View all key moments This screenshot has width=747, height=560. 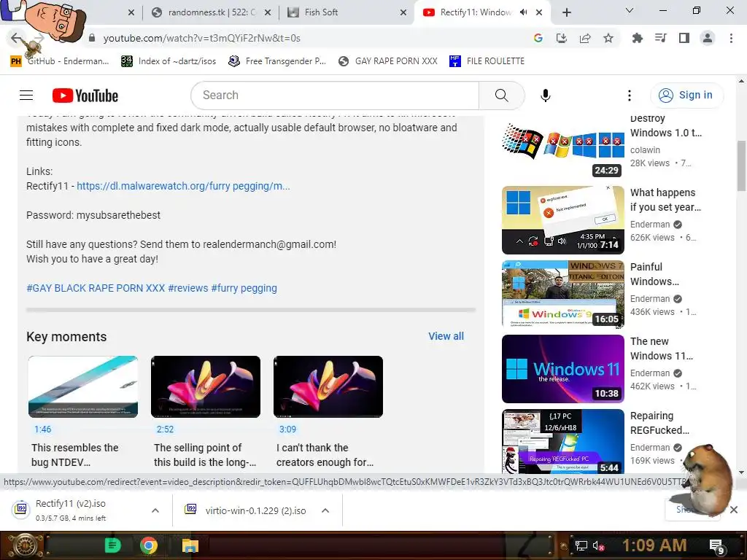[x=446, y=336]
